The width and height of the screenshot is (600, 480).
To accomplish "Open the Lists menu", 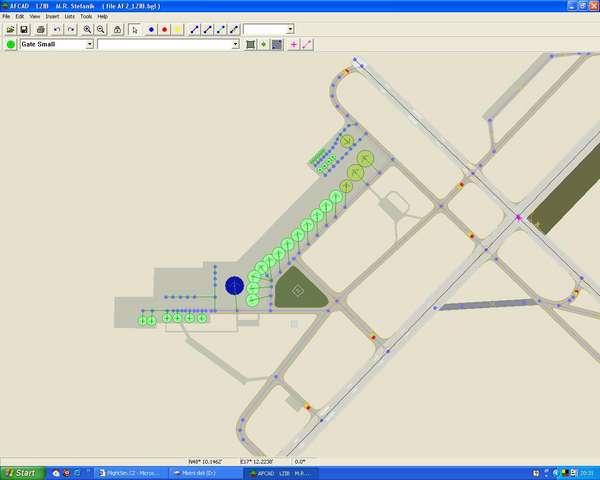I will click(70, 16).
